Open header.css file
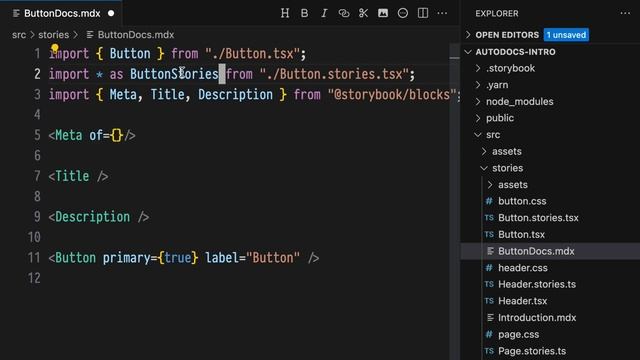 coord(522,268)
